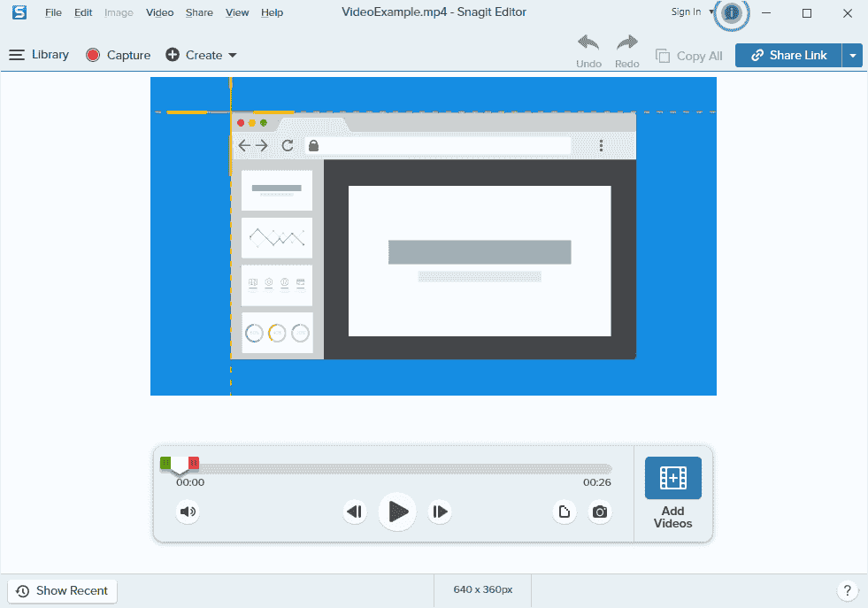Click the green start trim marker
Image resolution: width=868 pixels, height=608 pixels.
click(x=167, y=462)
